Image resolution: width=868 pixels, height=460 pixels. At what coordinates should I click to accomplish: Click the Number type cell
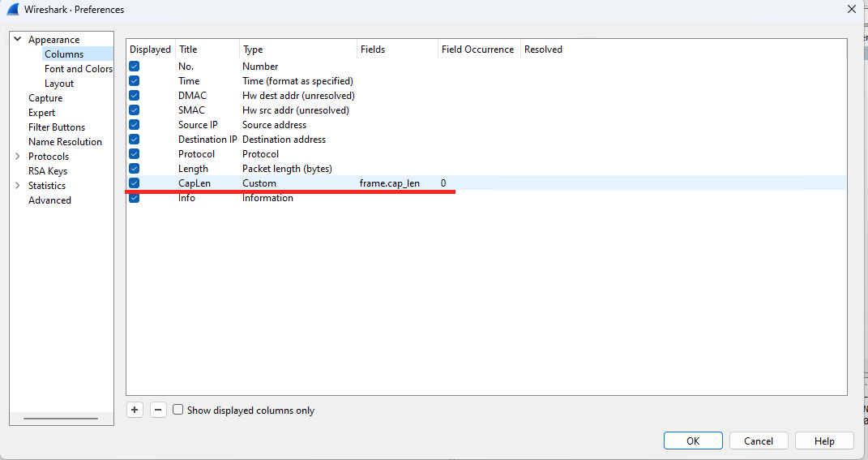point(260,66)
